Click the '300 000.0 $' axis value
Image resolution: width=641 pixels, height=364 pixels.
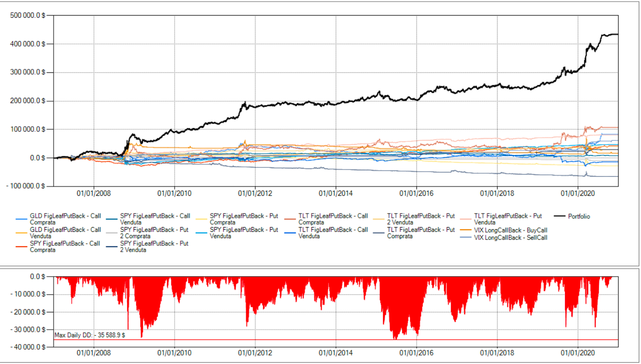click(27, 72)
